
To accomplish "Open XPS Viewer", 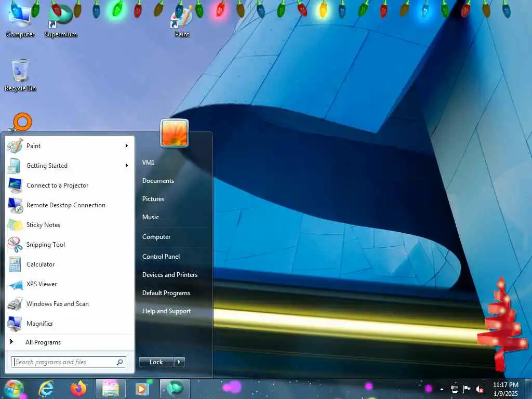I will click(x=70, y=284).
